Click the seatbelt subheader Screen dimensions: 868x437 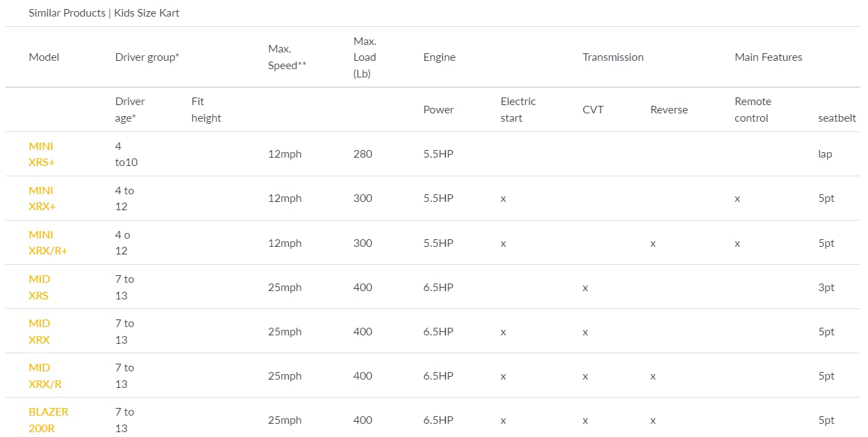pos(837,118)
